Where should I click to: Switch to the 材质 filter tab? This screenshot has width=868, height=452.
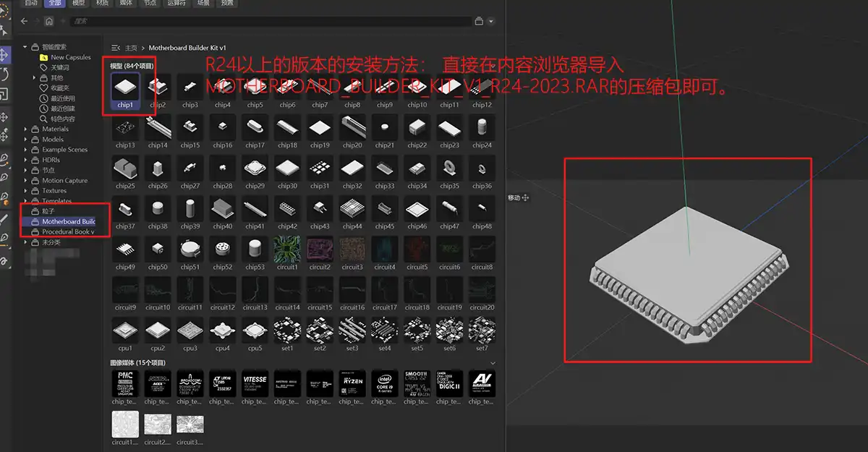tap(103, 3)
